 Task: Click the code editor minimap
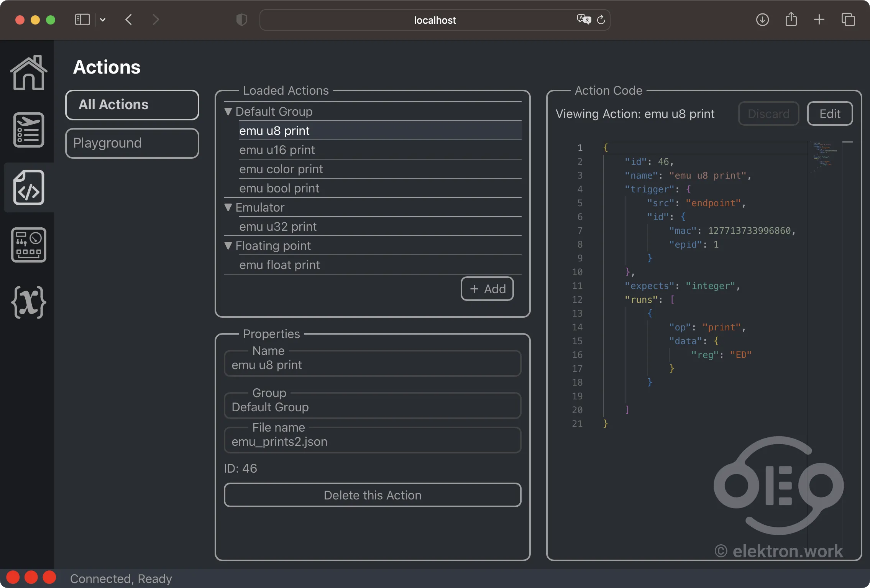click(824, 157)
